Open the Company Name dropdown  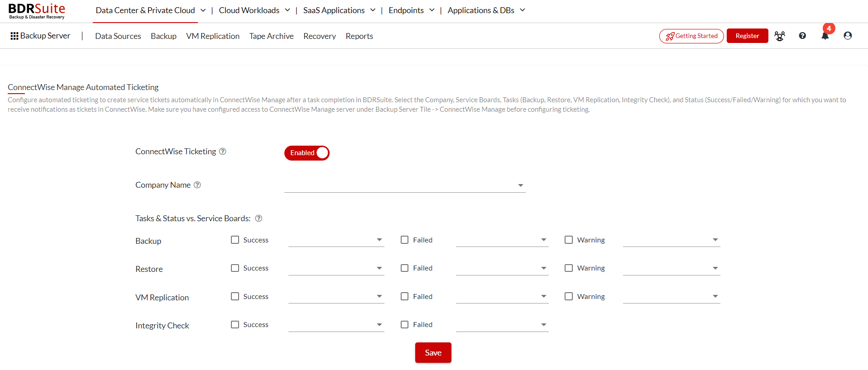405,185
